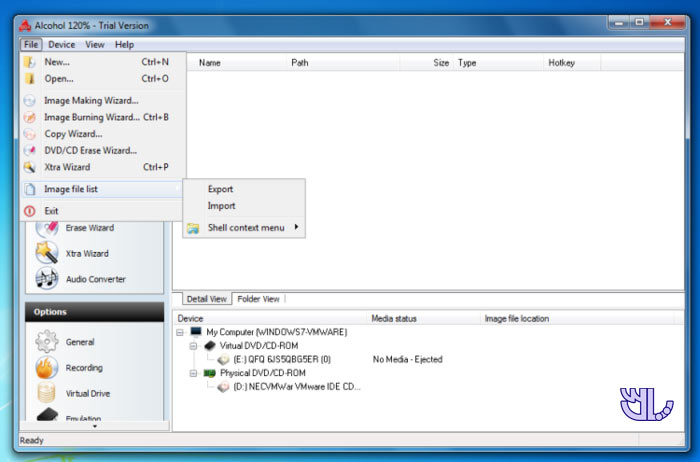Click the General options gear icon

(x=47, y=342)
